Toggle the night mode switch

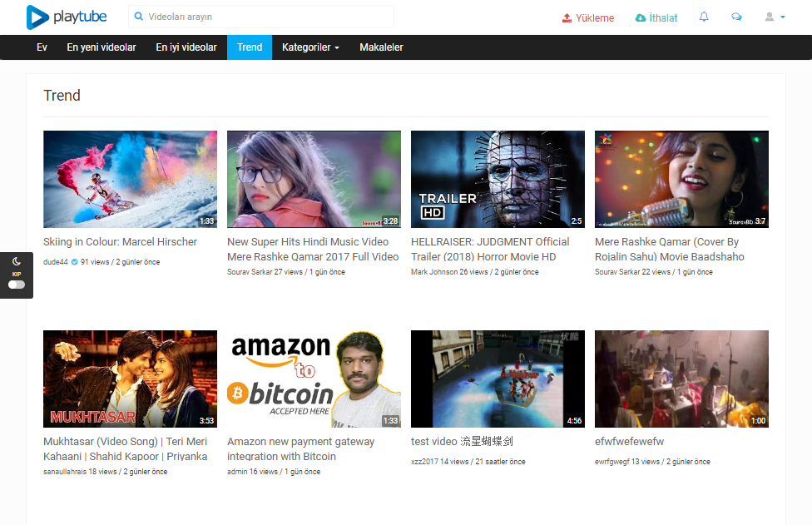(17, 285)
